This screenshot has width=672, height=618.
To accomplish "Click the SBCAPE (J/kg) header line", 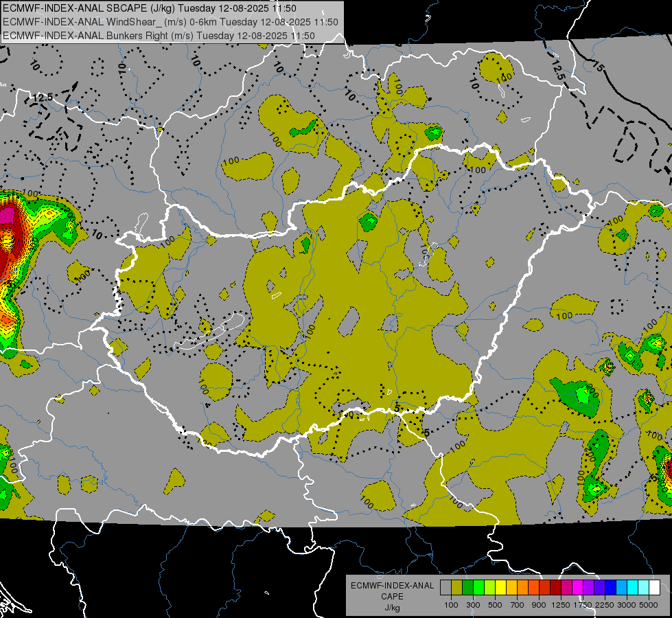I will [x=149, y=8].
